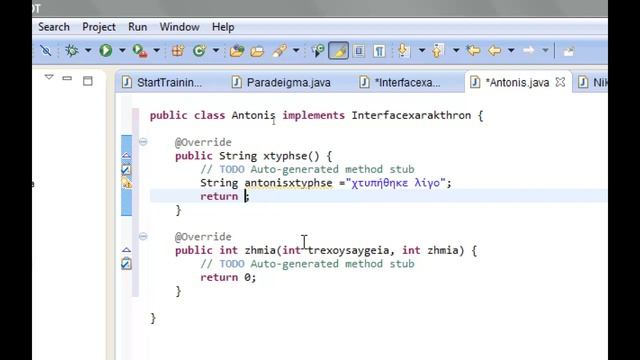Click the warning marker beside antonisxtyphse line
This screenshot has width=640, height=360.
tap(126, 183)
